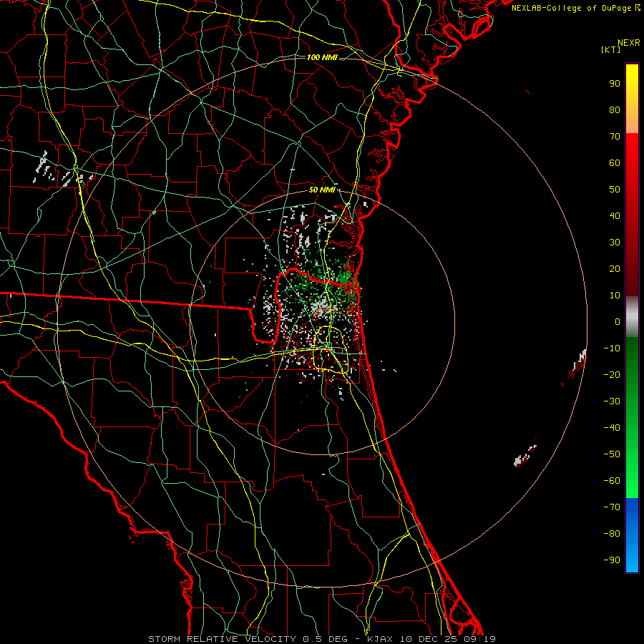This screenshot has width=644, height=644.
Task: Click the -30 value on the velocity scale
Action: (x=612, y=401)
